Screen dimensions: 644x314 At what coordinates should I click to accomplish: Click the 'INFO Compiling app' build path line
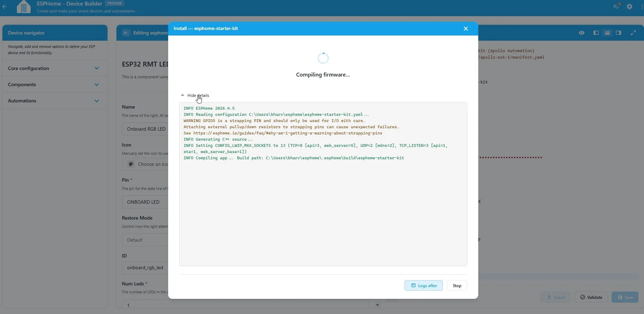294,158
